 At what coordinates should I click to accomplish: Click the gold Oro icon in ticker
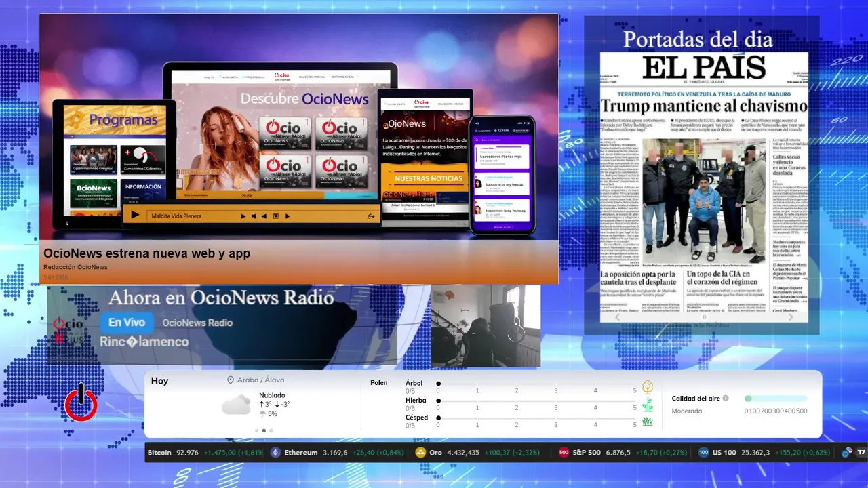(x=420, y=453)
